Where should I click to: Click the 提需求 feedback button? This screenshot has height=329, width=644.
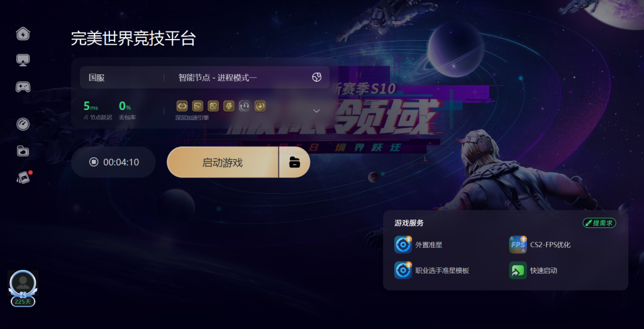pos(599,223)
